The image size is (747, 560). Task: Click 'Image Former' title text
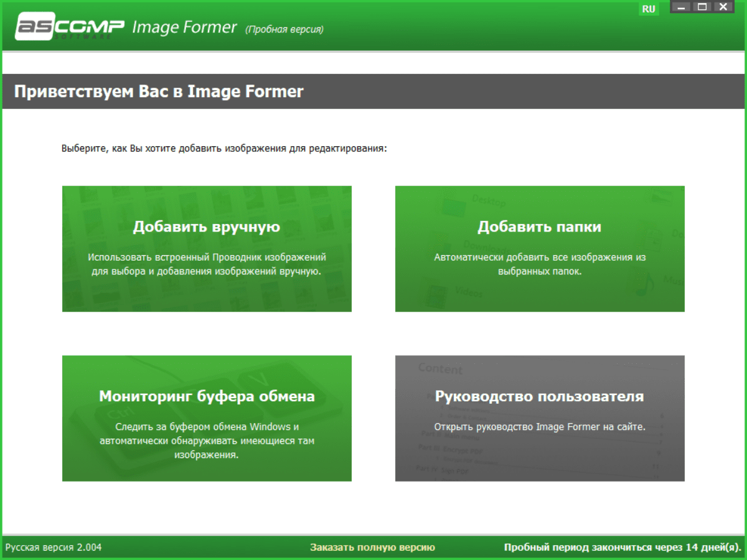pos(185,27)
